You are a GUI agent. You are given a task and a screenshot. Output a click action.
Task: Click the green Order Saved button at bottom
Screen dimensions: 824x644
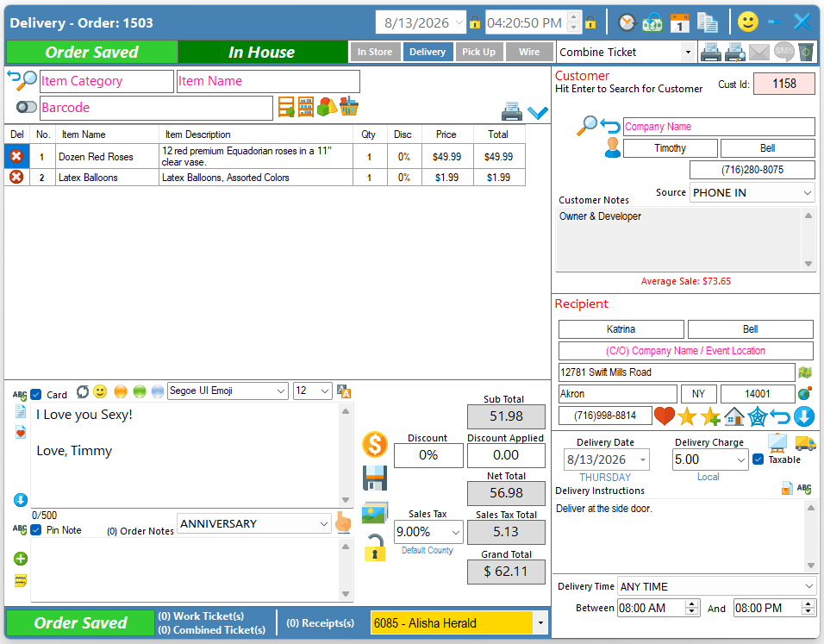pos(80,623)
